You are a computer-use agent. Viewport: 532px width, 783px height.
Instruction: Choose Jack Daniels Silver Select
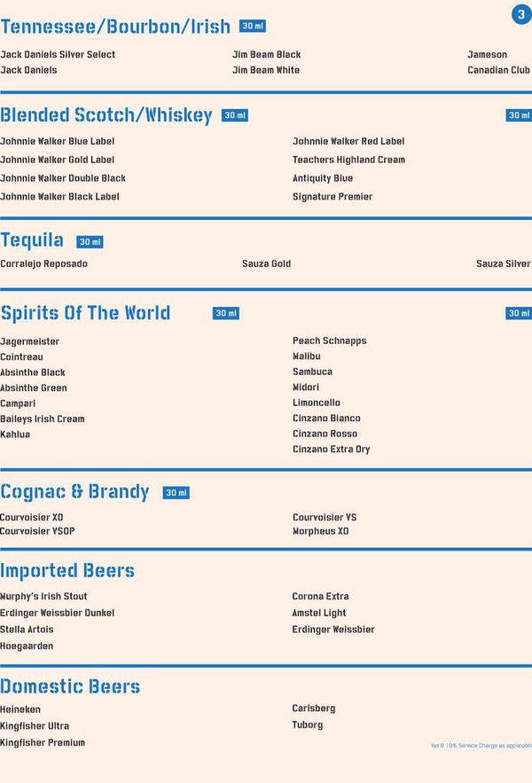pyautogui.click(x=58, y=55)
